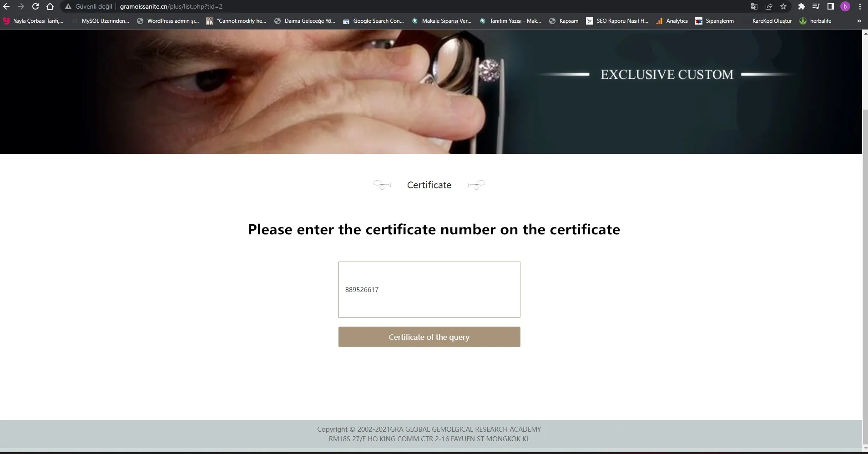
Task: Expand hidden bookmarks overflow chevron
Action: [859, 21]
